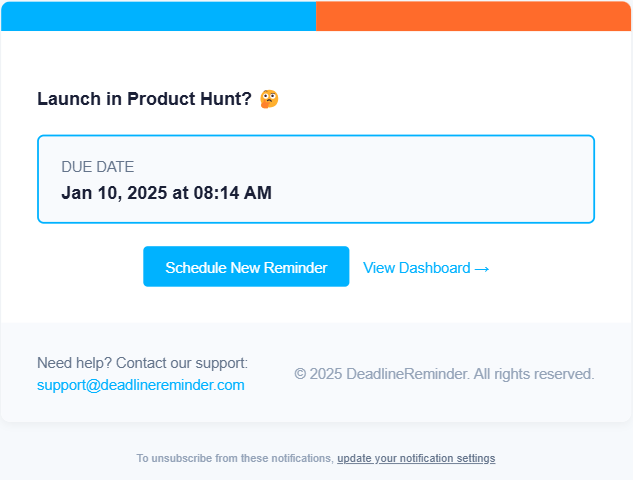
Task: Click the DUE DATE label
Action: click(x=98, y=167)
